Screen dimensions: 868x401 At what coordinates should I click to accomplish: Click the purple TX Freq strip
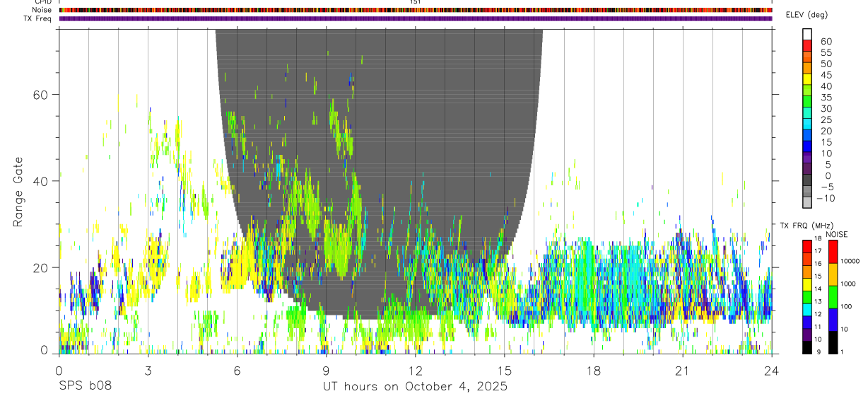416,18
